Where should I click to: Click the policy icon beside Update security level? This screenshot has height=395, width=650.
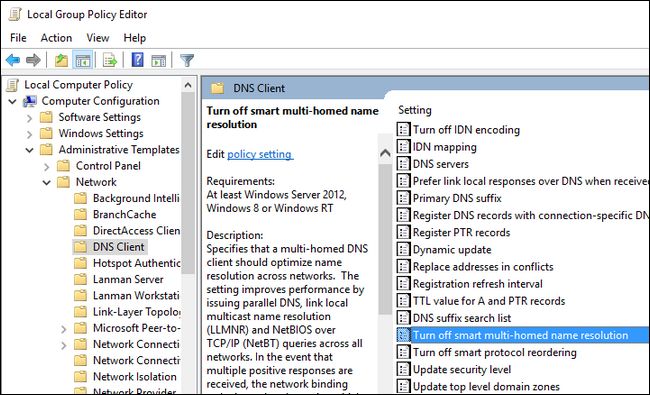[x=403, y=369]
